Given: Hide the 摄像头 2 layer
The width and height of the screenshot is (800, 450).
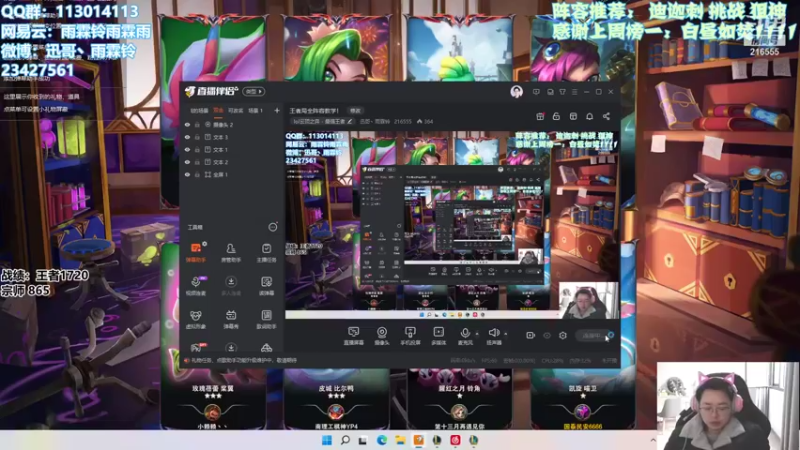Looking at the screenshot, I should 187,124.
